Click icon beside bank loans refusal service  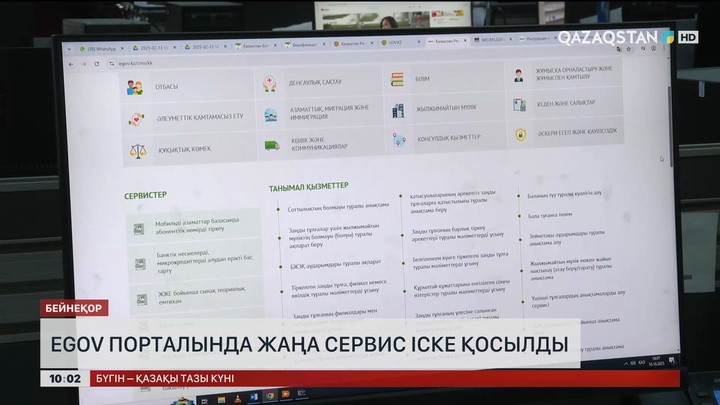coord(140,264)
